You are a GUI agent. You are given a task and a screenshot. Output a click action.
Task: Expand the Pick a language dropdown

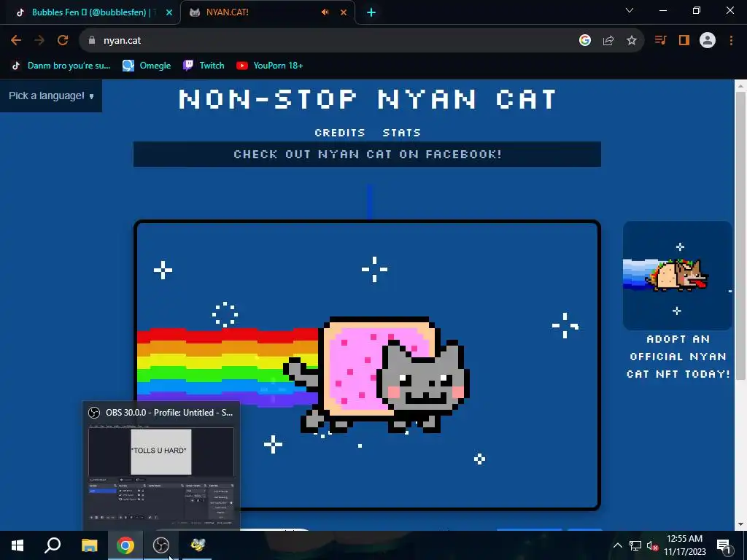(51, 96)
